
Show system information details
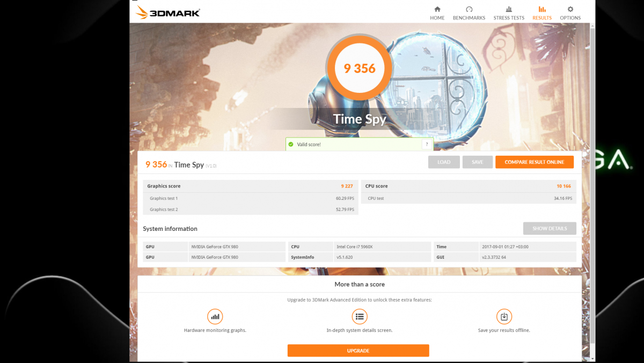click(550, 228)
